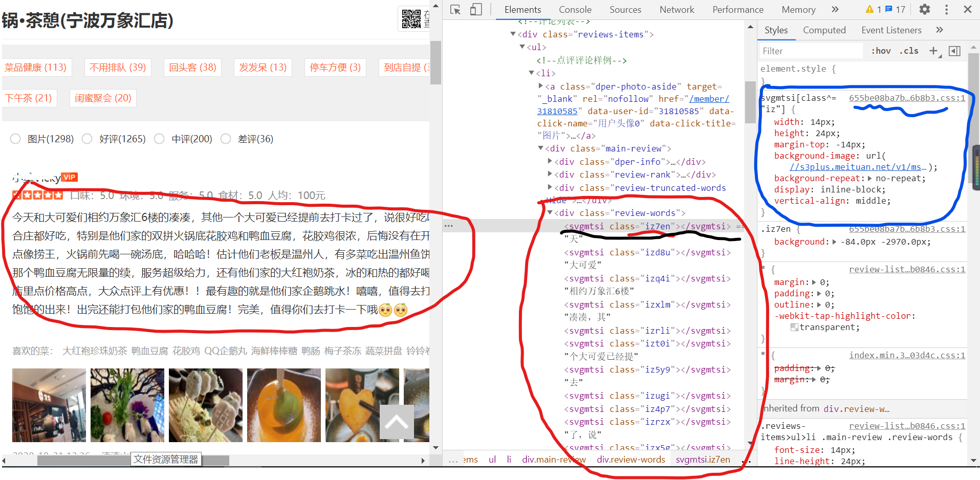Open the Performance tab

(738, 9)
